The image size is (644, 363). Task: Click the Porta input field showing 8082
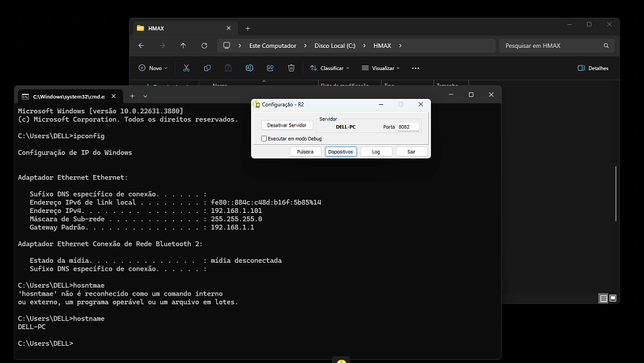[407, 126]
